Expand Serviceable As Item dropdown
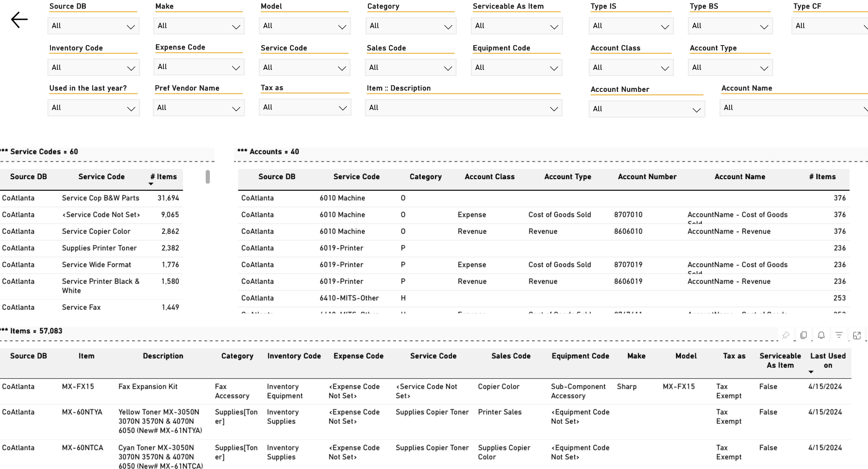This screenshot has width=868, height=469. [517, 26]
